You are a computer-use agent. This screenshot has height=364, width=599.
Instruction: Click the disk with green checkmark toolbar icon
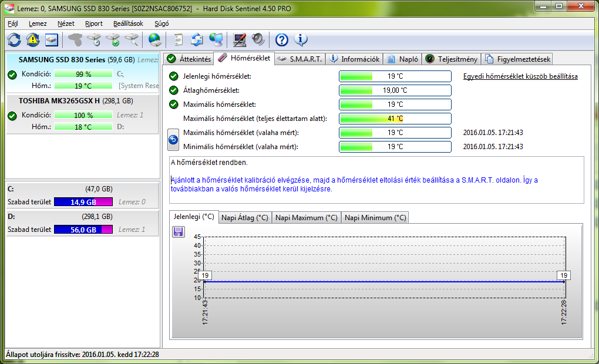click(113, 40)
